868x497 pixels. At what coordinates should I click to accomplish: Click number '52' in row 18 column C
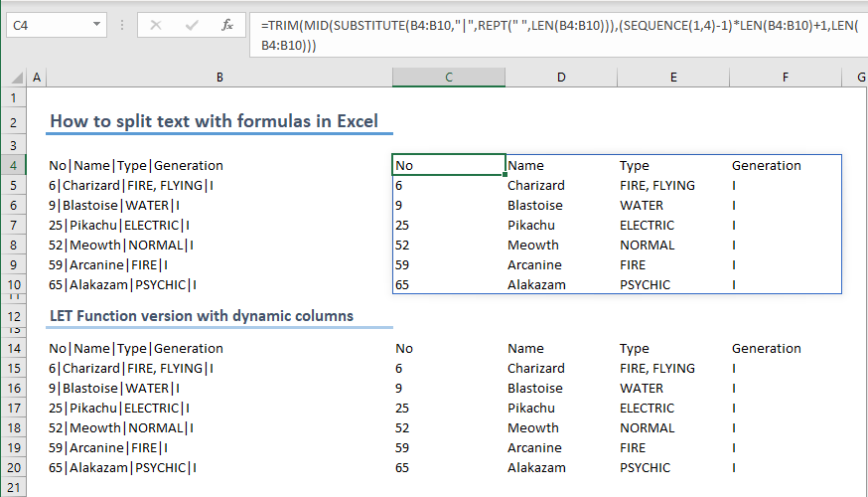[402, 427]
